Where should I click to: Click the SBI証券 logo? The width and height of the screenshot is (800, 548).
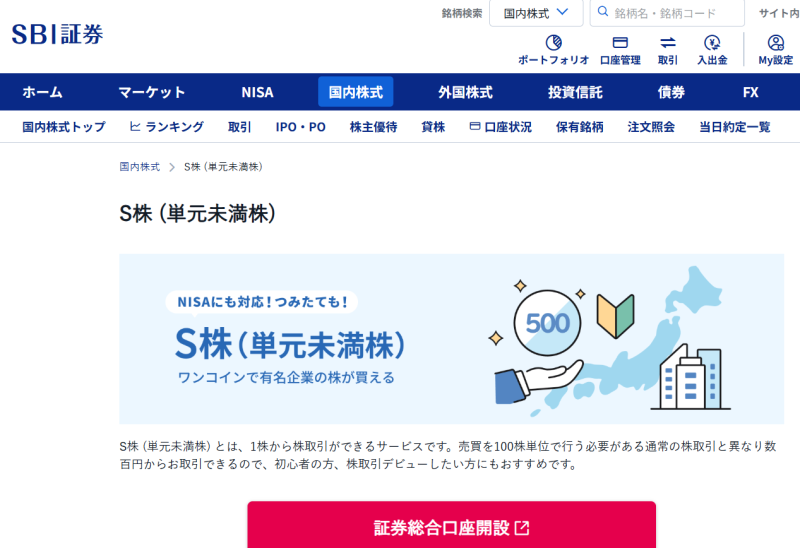pyautogui.click(x=57, y=34)
